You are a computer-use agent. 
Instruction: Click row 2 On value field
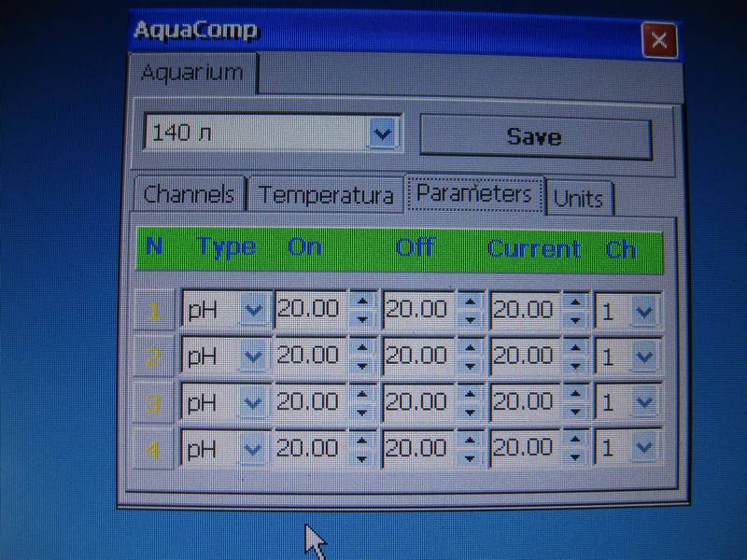(310, 356)
